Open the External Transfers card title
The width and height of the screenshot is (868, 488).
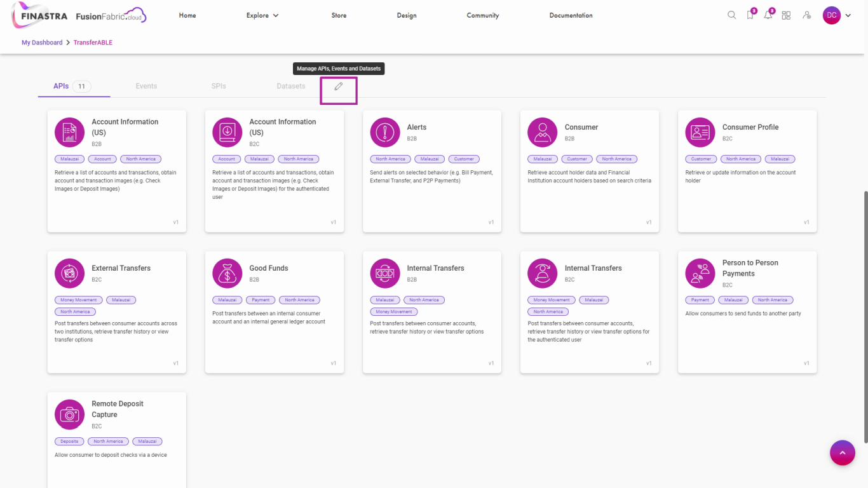click(121, 268)
